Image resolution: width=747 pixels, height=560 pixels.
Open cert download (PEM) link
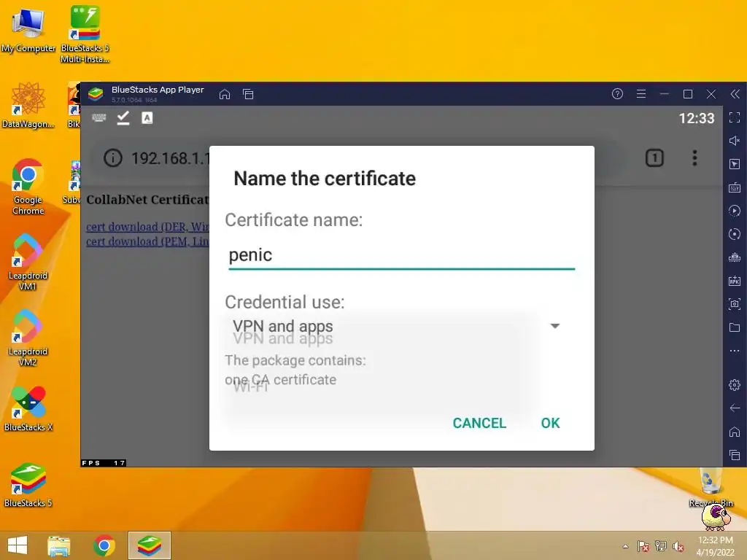pos(147,241)
